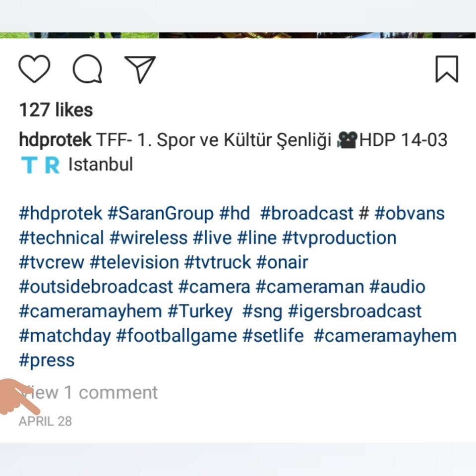Open the #wireless hashtag

148,238
